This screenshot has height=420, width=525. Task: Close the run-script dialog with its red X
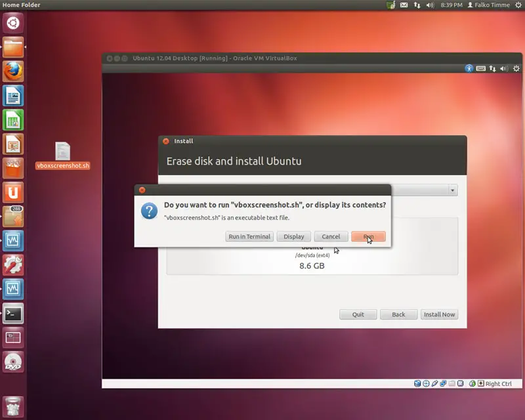(142, 190)
